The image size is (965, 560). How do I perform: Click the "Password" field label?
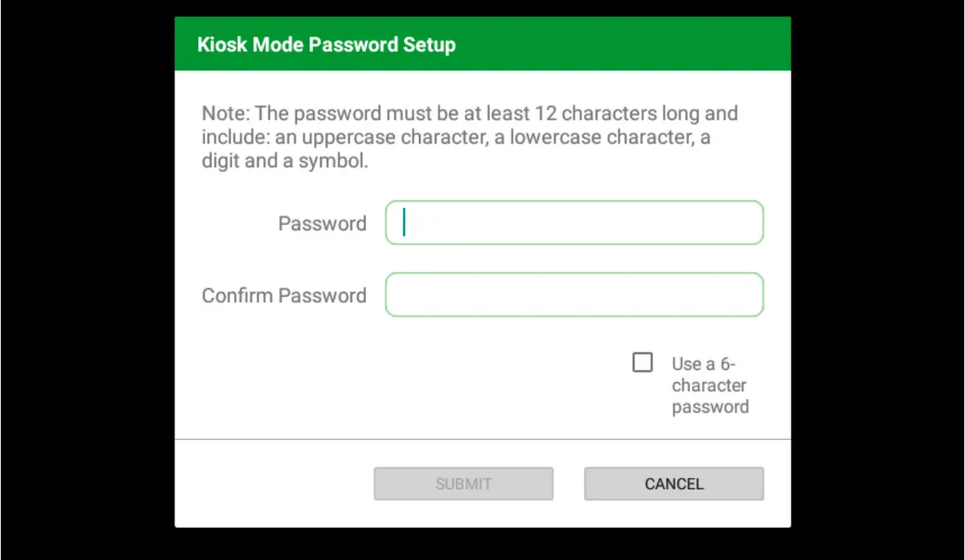[x=322, y=224]
